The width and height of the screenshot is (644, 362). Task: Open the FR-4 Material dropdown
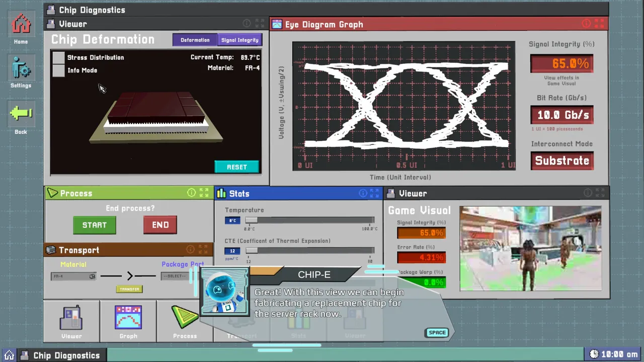[73, 276]
